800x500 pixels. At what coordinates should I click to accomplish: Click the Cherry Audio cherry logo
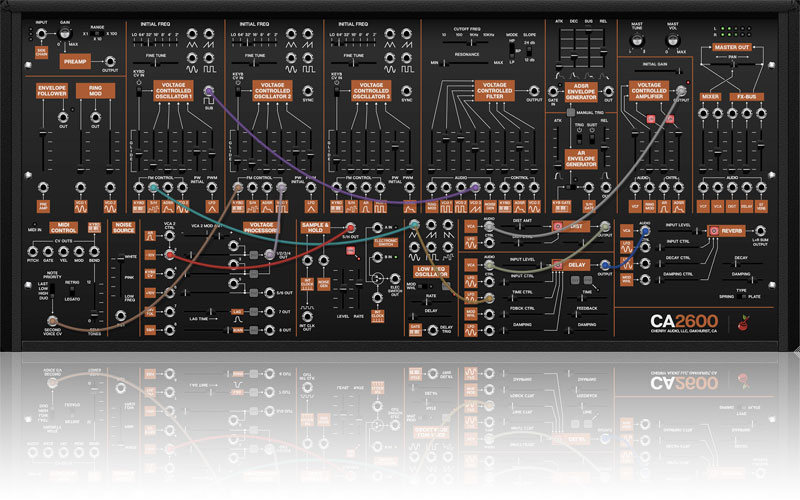tap(742, 322)
